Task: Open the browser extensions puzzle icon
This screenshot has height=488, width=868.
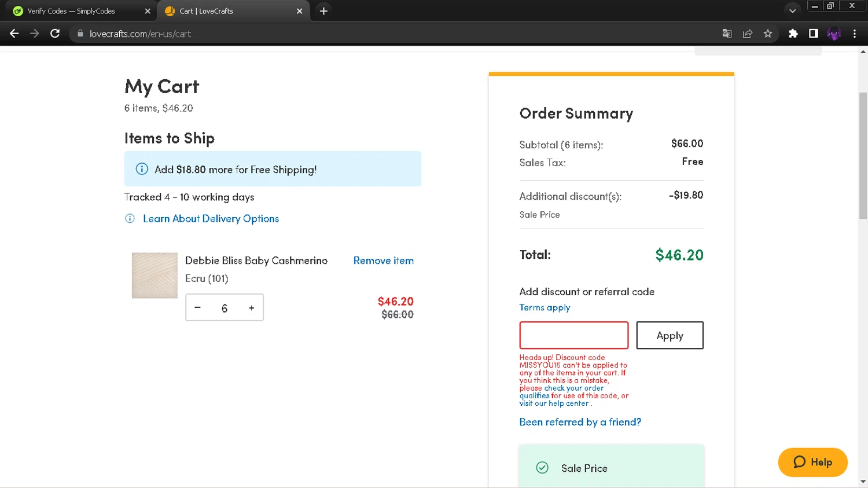Action: click(x=793, y=34)
